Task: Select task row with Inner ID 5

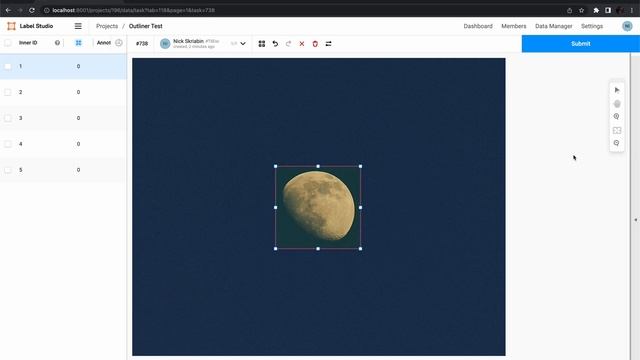Action: point(63,170)
